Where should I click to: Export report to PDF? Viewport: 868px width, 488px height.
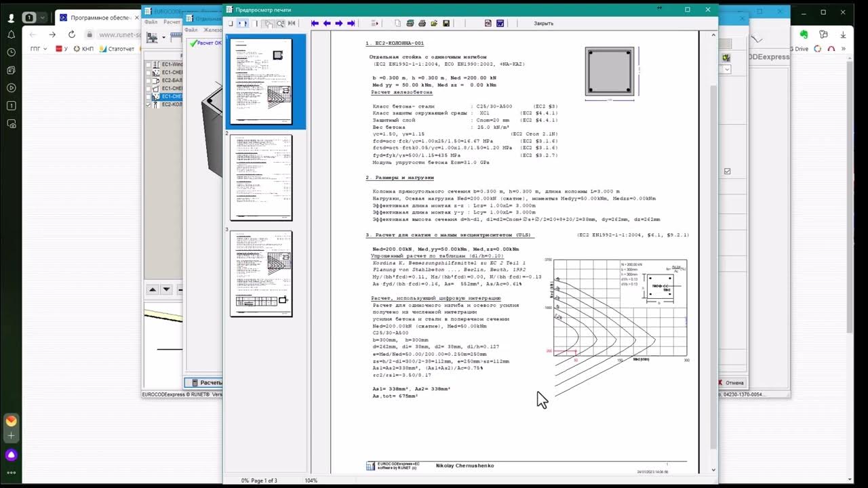click(x=488, y=23)
